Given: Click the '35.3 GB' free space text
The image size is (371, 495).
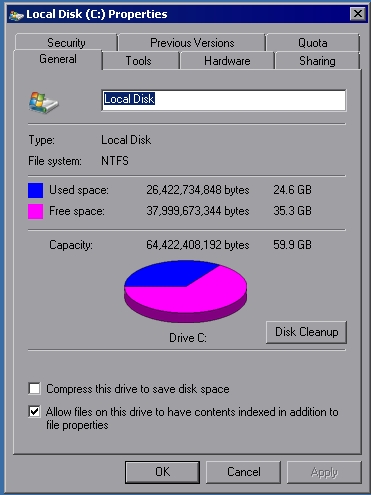Looking at the screenshot, I should point(292,211).
